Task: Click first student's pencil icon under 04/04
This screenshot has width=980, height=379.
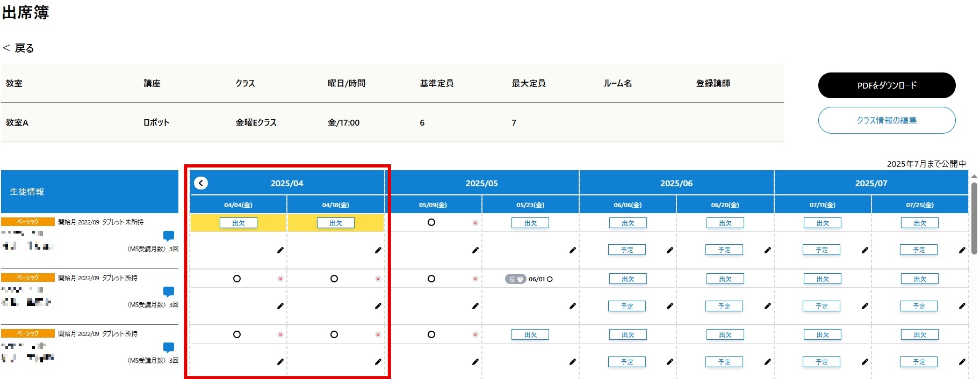Action: (x=280, y=250)
